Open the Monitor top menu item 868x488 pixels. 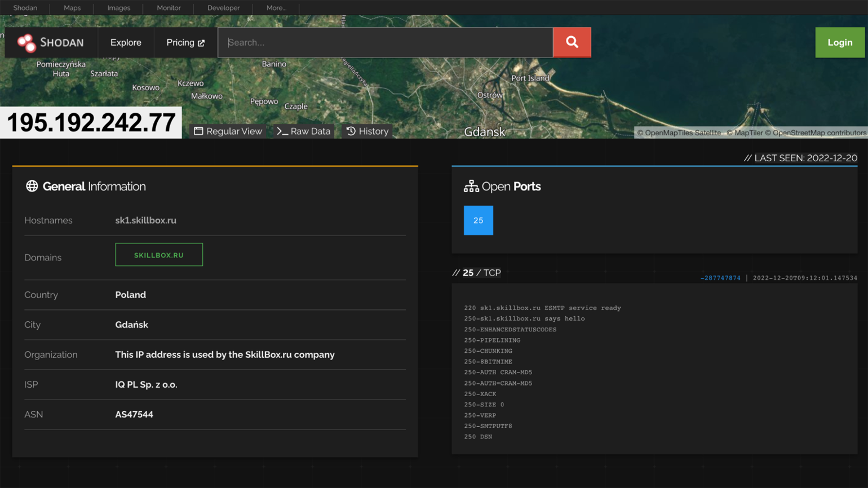169,8
